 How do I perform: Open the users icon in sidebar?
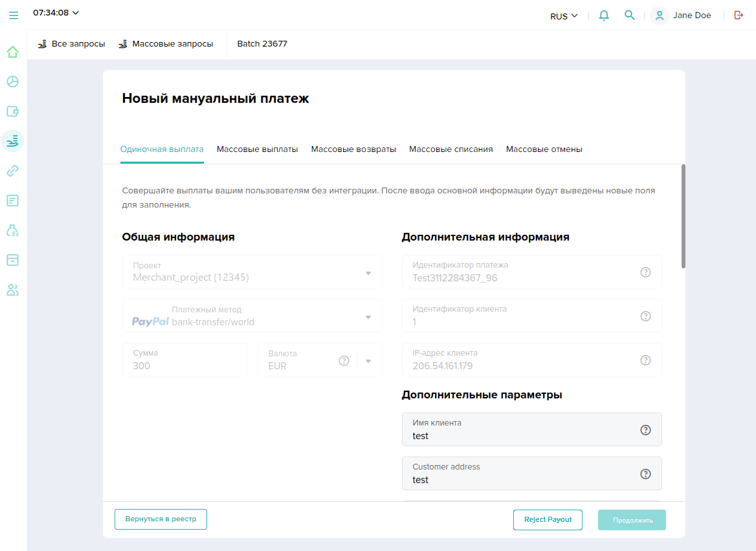pyautogui.click(x=13, y=290)
